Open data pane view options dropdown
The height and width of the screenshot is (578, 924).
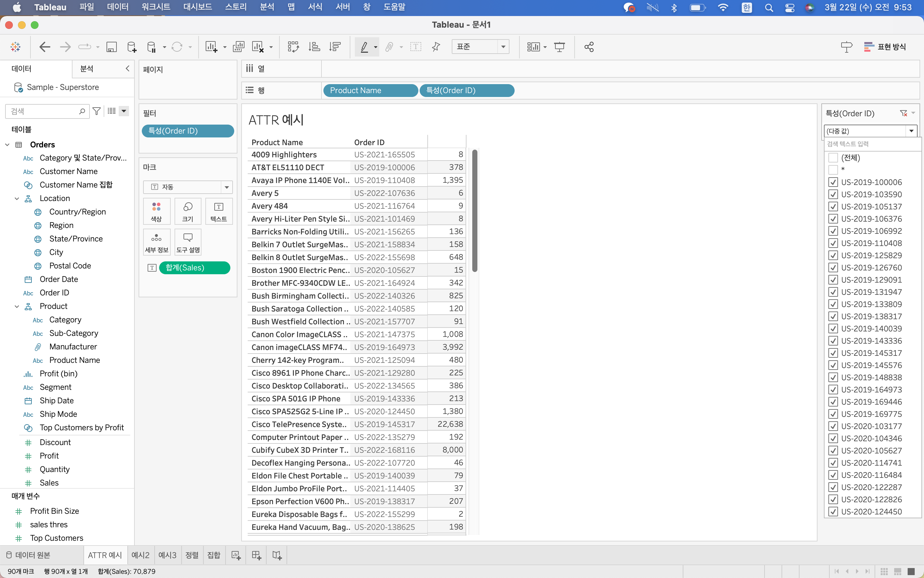124,111
